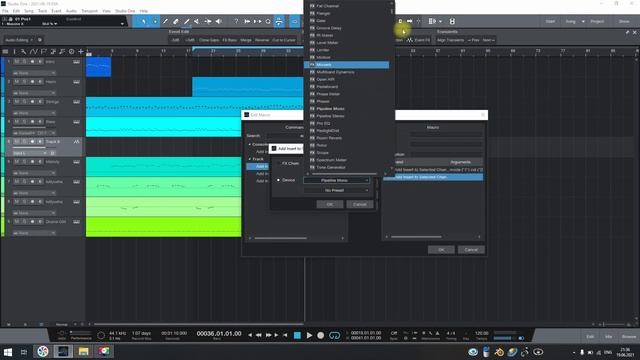Click the Quantize Q icon
This screenshot has width=640, height=360.
(268, 21)
